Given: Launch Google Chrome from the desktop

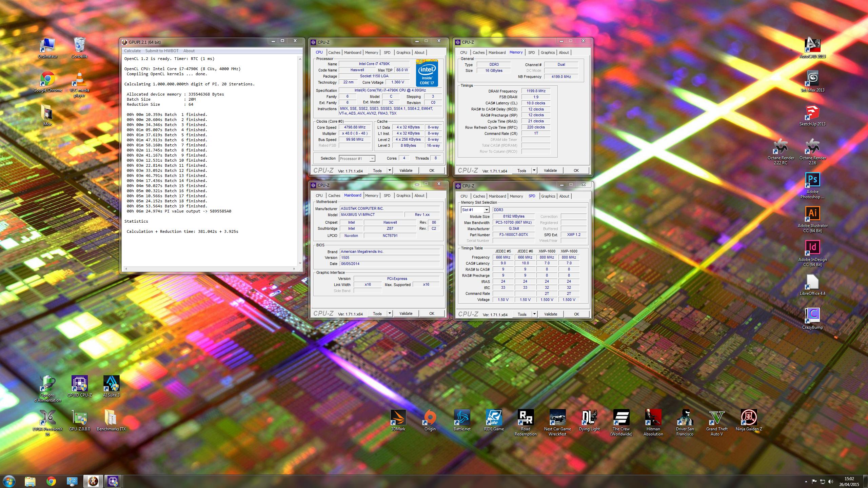Looking at the screenshot, I should [47, 82].
